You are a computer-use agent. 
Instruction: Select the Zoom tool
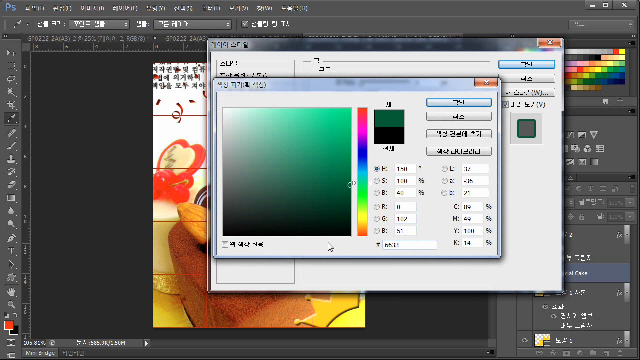pyautogui.click(x=11, y=304)
